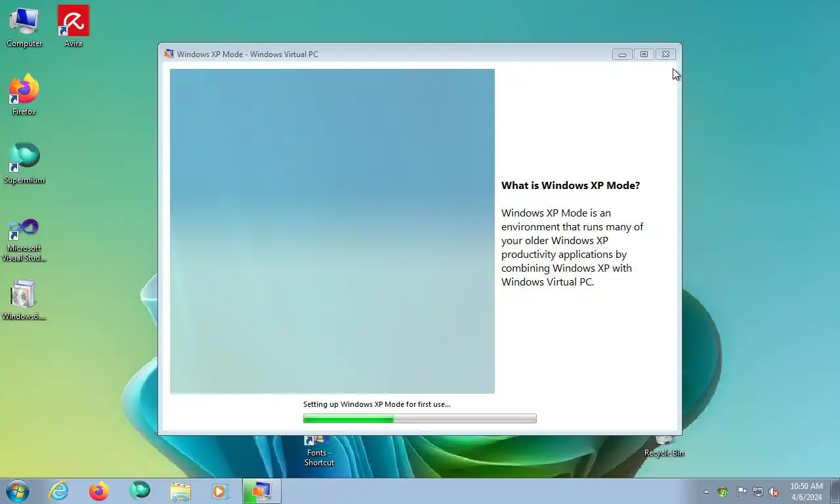
Task: Click the 'What is Windows XP Mode?' heading
Action: click(570, 185)
